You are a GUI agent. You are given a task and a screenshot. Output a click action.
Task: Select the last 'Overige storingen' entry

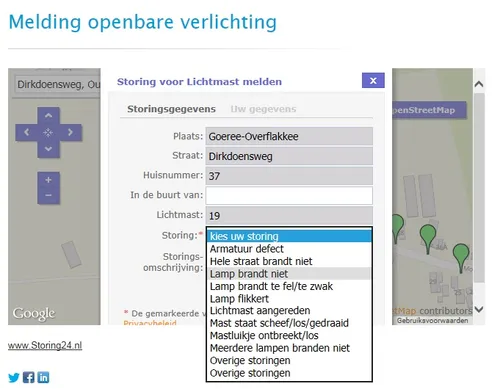tap(289, 373)
